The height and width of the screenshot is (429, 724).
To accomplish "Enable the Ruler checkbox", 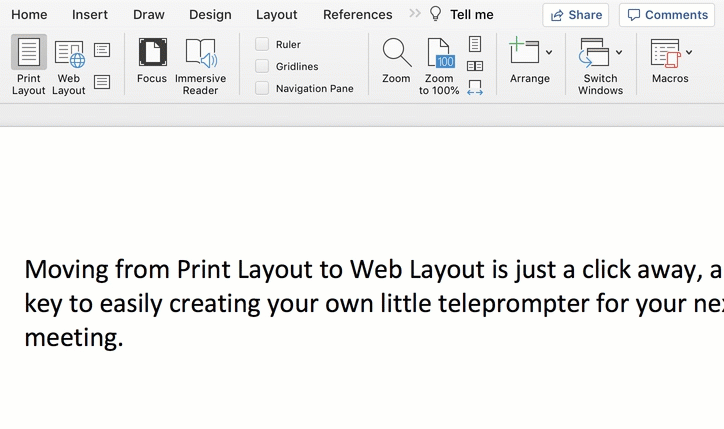I will pyautogui.click(x=262, y=44).
